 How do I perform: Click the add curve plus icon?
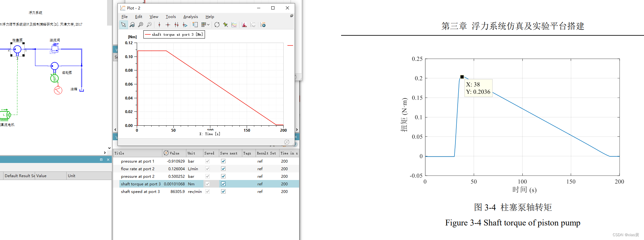pos(263,25)
